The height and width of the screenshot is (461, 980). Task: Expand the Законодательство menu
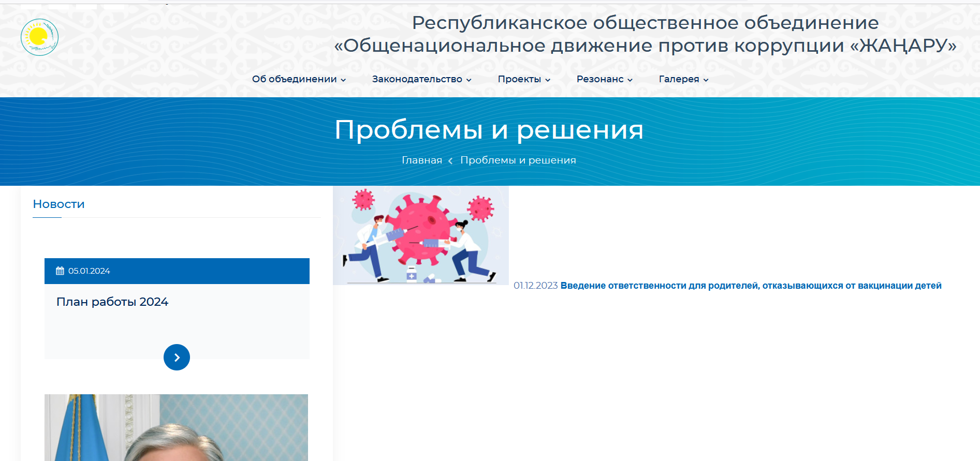coord(421,79)
